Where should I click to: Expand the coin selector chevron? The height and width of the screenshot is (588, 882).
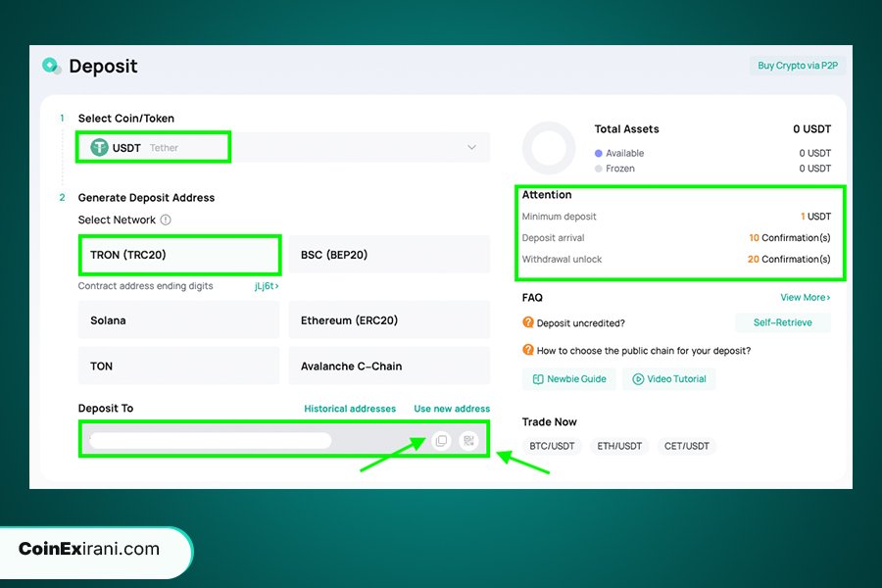471,147
